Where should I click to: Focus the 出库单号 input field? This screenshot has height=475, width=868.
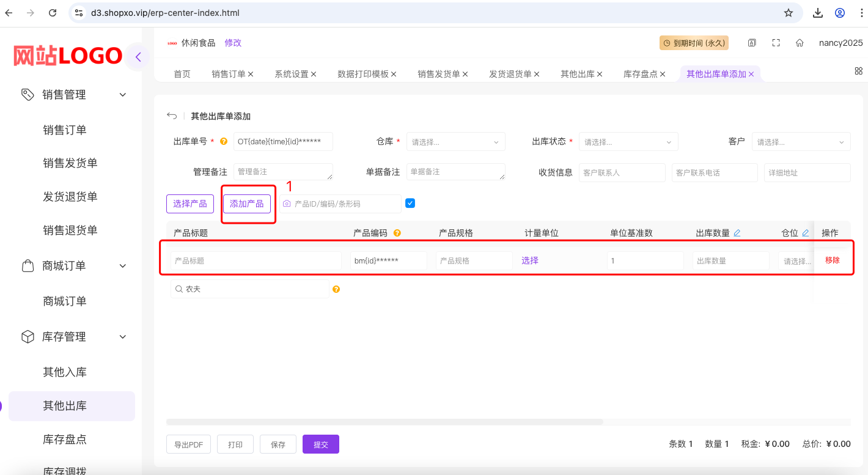coord(283,142)
